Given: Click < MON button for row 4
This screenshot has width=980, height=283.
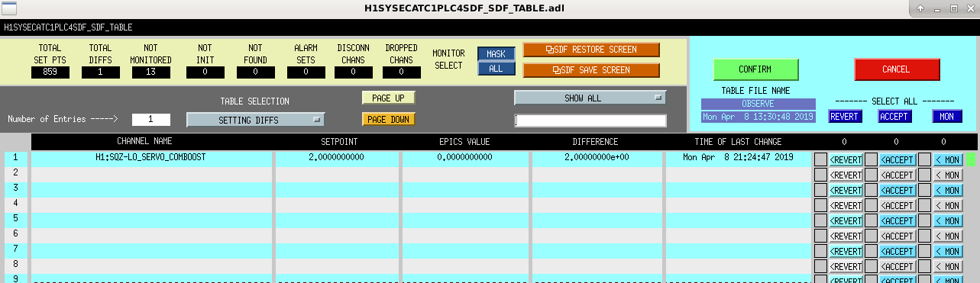Looking at the screenshot, I should pyautogui.click(x=948, y=205).
